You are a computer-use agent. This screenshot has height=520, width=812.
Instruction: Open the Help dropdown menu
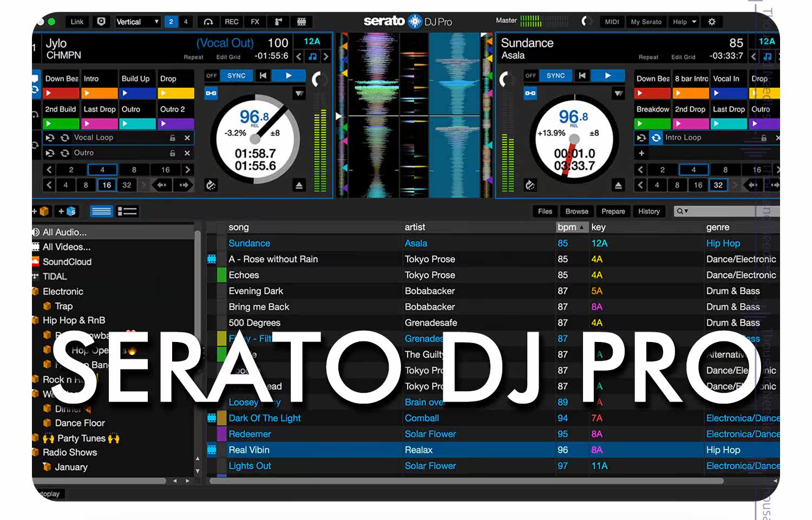(x=684, y=22)
